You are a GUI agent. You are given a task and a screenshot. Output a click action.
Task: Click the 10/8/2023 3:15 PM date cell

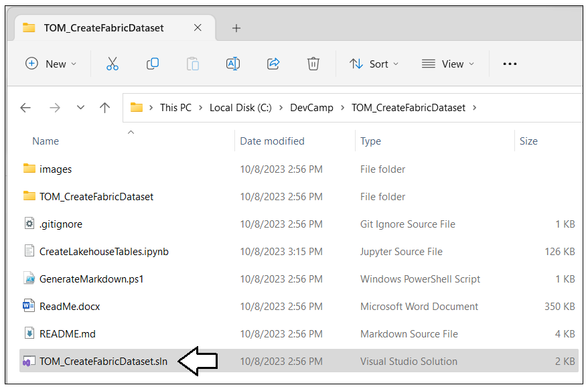coord(281,252)
